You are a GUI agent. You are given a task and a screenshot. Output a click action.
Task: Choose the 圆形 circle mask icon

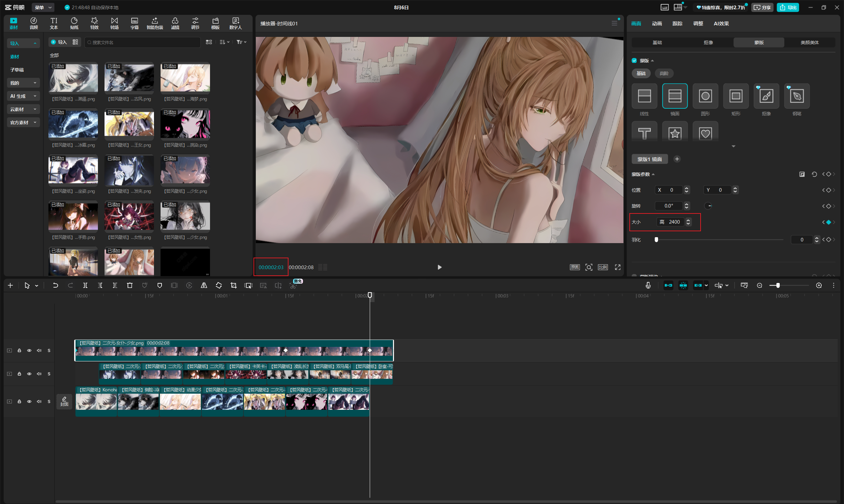(705, 96)
